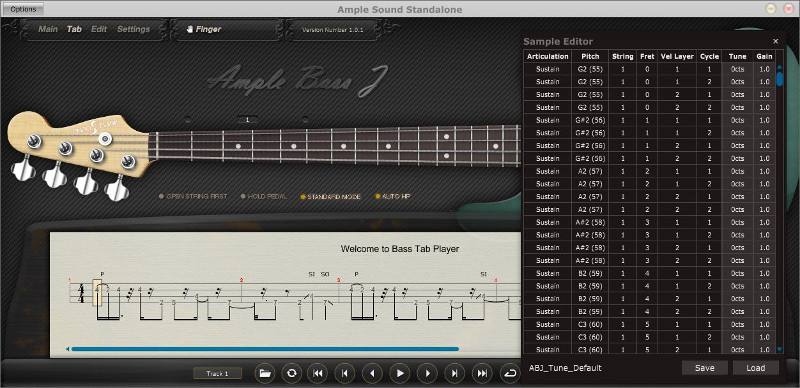Switch to the Tab page
This screenshot has width=800, height=388.
pos(74,30)
